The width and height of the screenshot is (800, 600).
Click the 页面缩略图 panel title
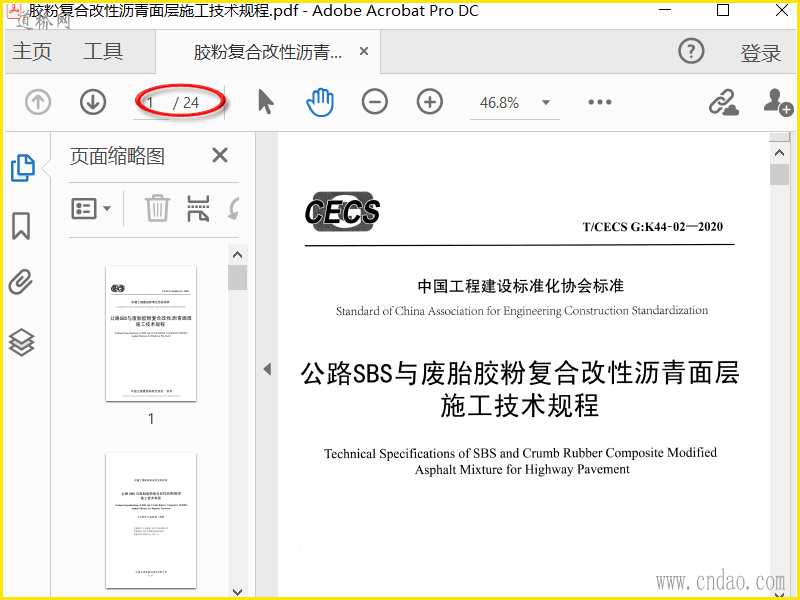click(117, 156)
